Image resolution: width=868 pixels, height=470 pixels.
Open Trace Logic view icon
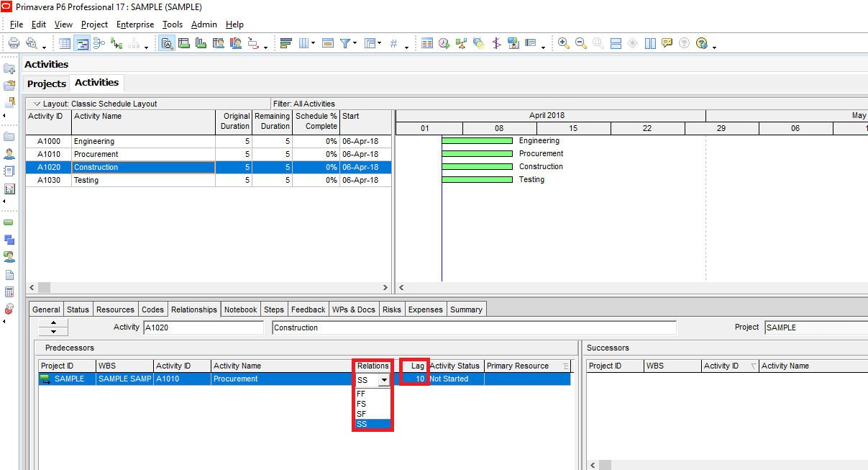pyautogui.click(x=116, y=43)
